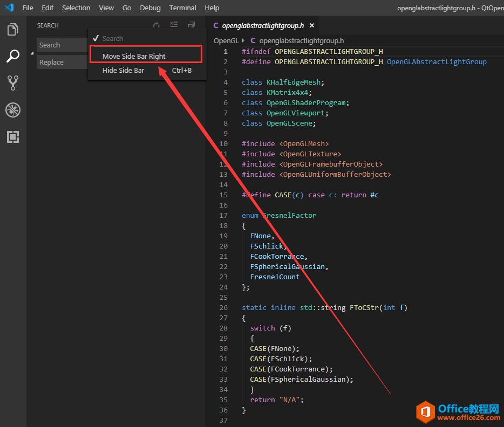Click the refresh search results icon
This screenshot has height=427, width=504.
point(156,25)
